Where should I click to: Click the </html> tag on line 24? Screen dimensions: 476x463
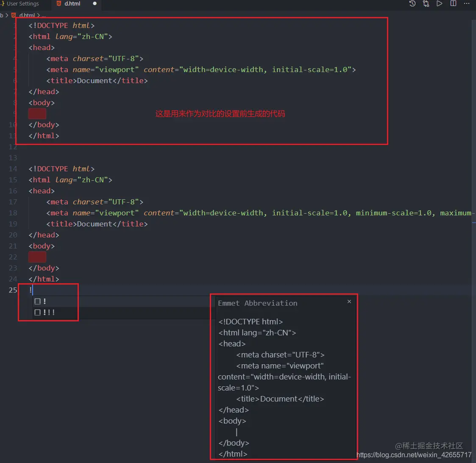pyautogui.click(x=44, y=279)
